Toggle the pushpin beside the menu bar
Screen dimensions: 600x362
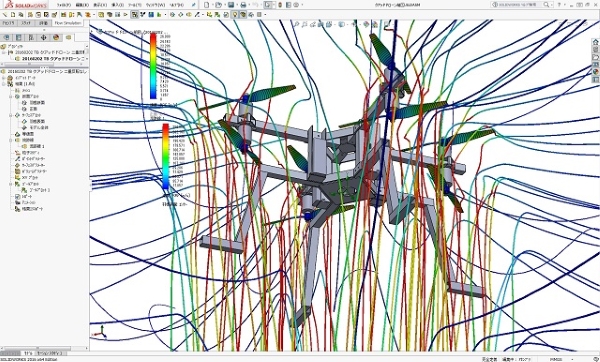194,5
